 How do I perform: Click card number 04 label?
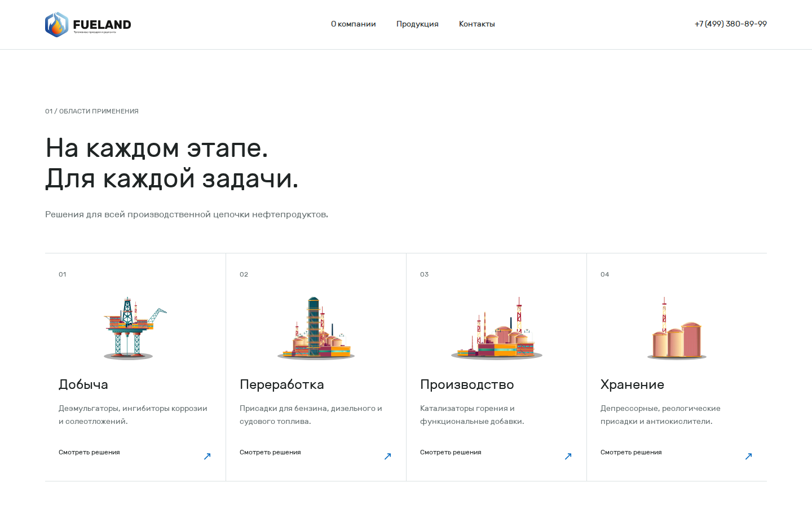coord(604,274)
